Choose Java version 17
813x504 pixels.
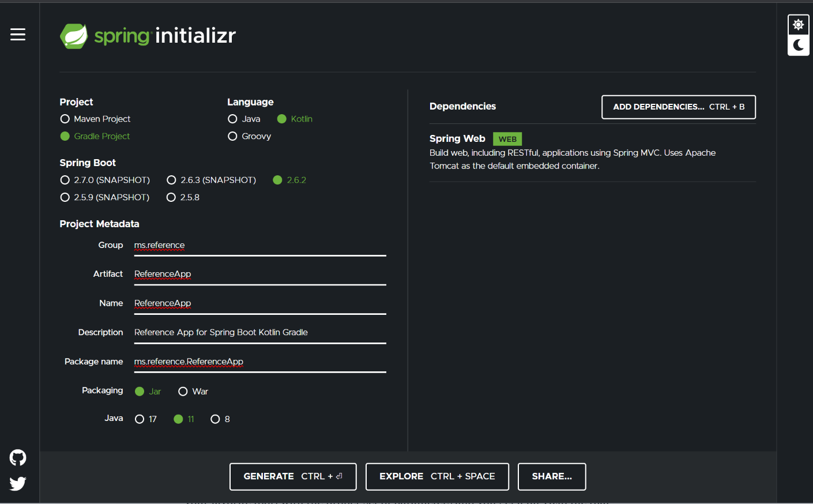point(140,419)
